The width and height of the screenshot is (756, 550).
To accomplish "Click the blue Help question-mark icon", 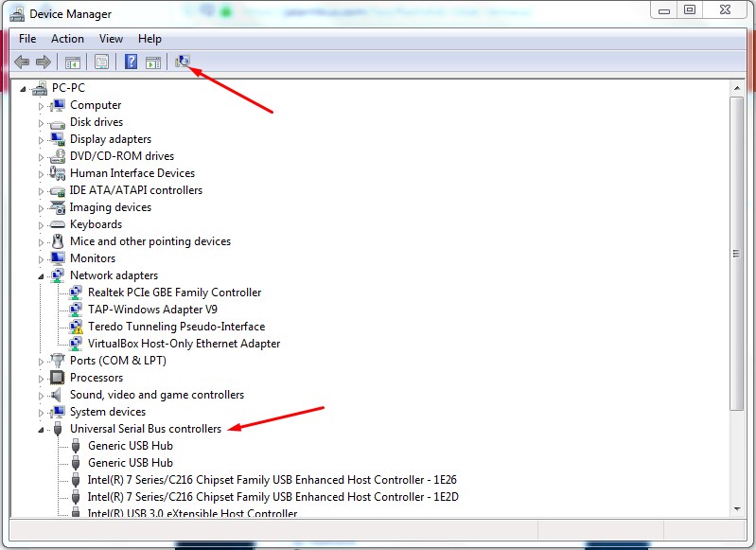I will 131,62.
